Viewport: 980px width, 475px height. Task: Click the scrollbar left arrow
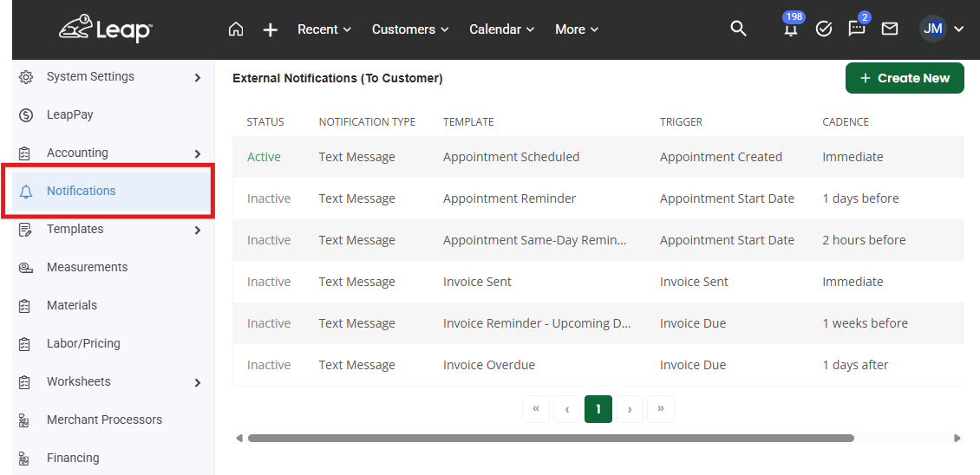[x=238, y=438]
